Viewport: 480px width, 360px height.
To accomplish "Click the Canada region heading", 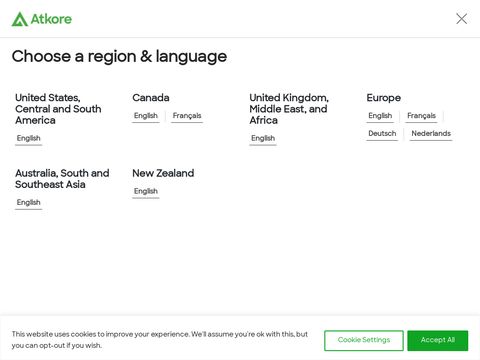I will 151,98.
